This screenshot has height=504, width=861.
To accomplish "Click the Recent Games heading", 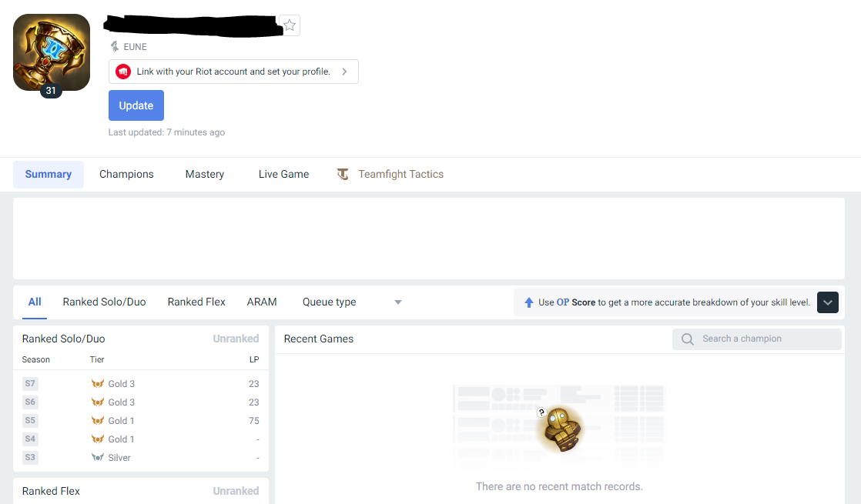I will point(319,339).
